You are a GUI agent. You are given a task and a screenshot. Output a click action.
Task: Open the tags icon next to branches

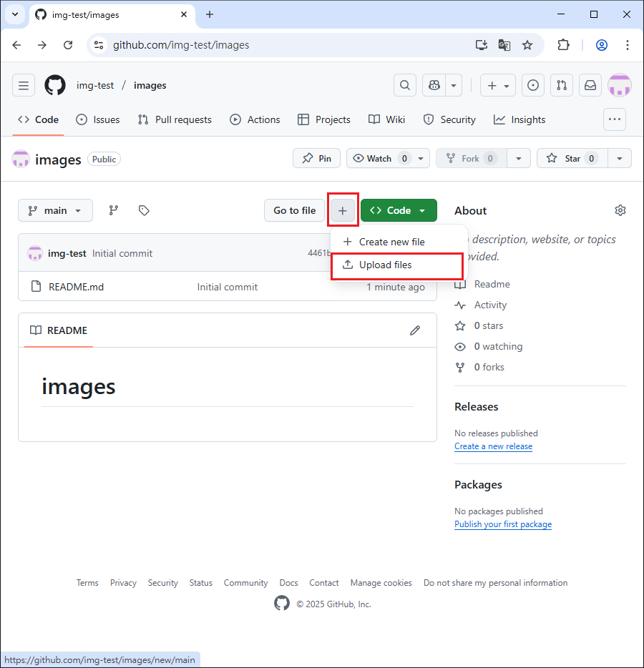[x=143, y=210]
